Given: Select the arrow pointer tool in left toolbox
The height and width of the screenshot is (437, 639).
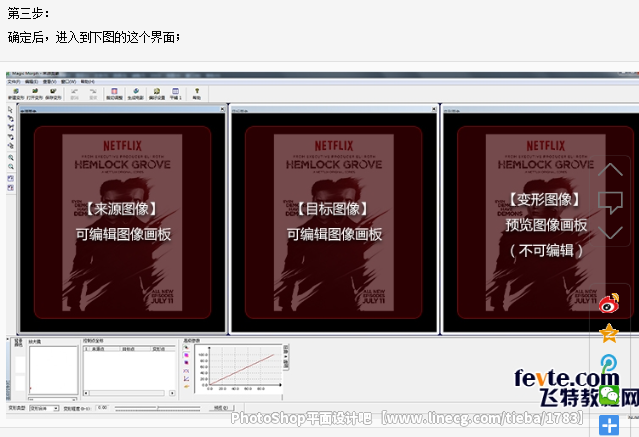Looking at the screenshot, I should pyautogui.click(x=11, y=110).
